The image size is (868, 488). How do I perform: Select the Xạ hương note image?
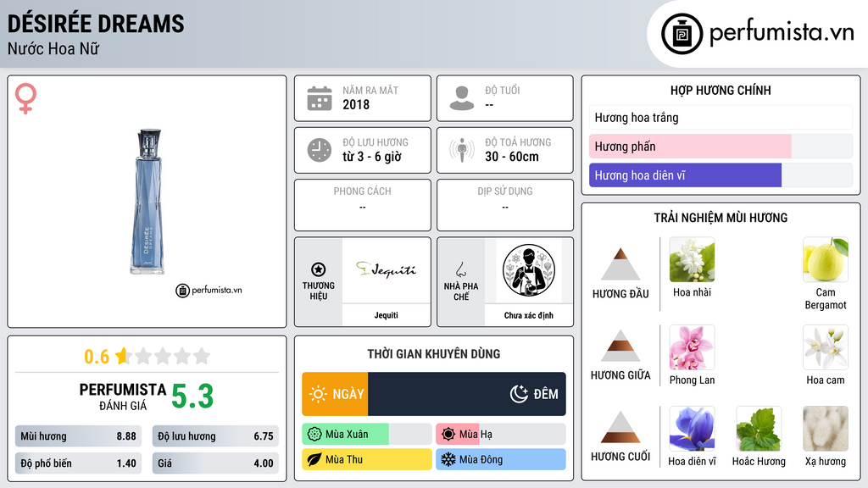826,429
